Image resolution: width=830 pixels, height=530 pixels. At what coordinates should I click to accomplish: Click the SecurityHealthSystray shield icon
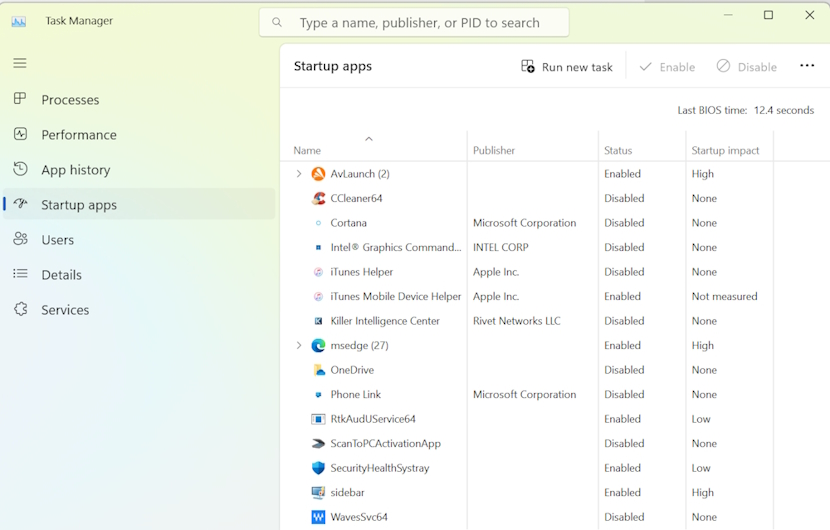coord(318,468)
